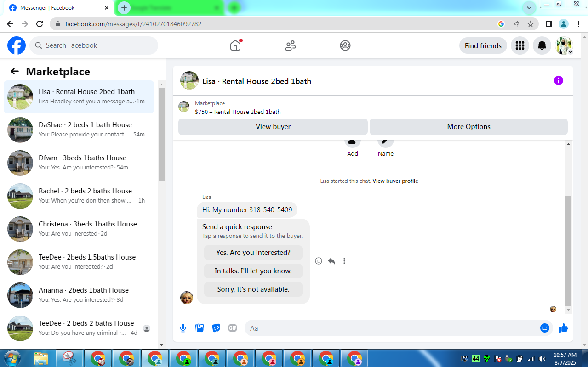Open account profile picture menu
Screen dimensions: 588x367
click(564, 45)
